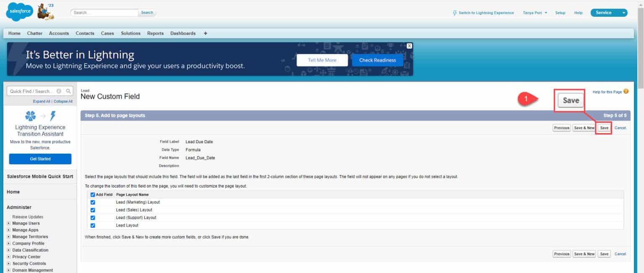Open the Reports tab
The image size is (644, 273).
(x=155, y=33)
